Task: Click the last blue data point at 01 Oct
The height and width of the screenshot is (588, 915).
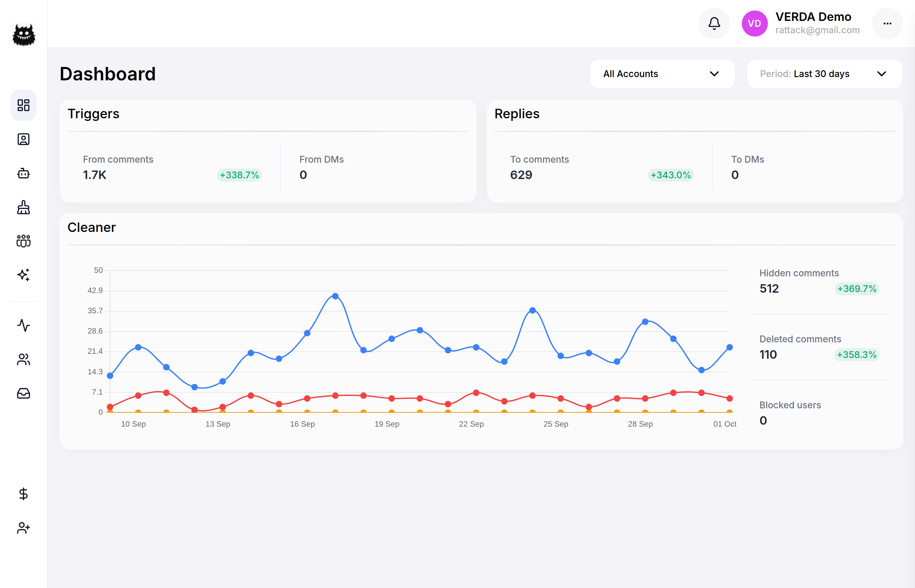Action: coord(729,348)
